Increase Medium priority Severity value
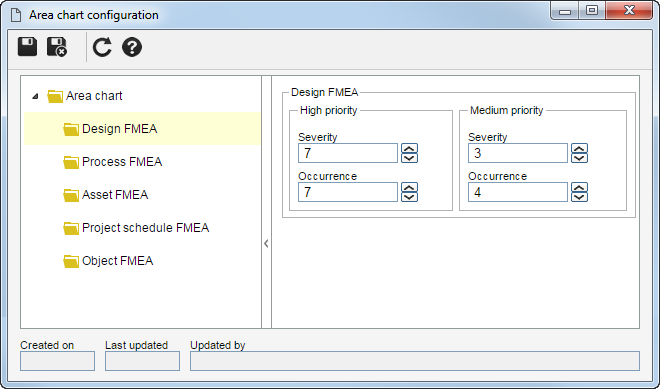The height and width of the screenshot is (389, 660). tap(579, 149)
